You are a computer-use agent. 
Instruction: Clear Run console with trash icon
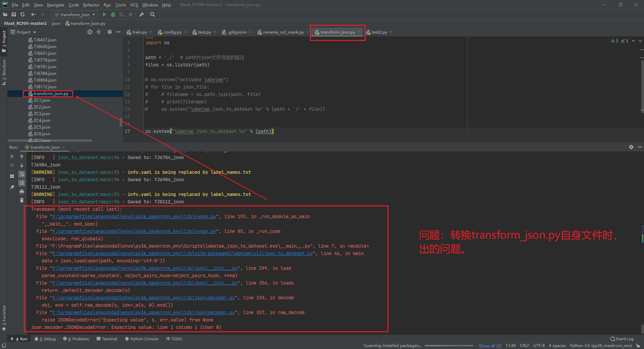click(22, 200)
